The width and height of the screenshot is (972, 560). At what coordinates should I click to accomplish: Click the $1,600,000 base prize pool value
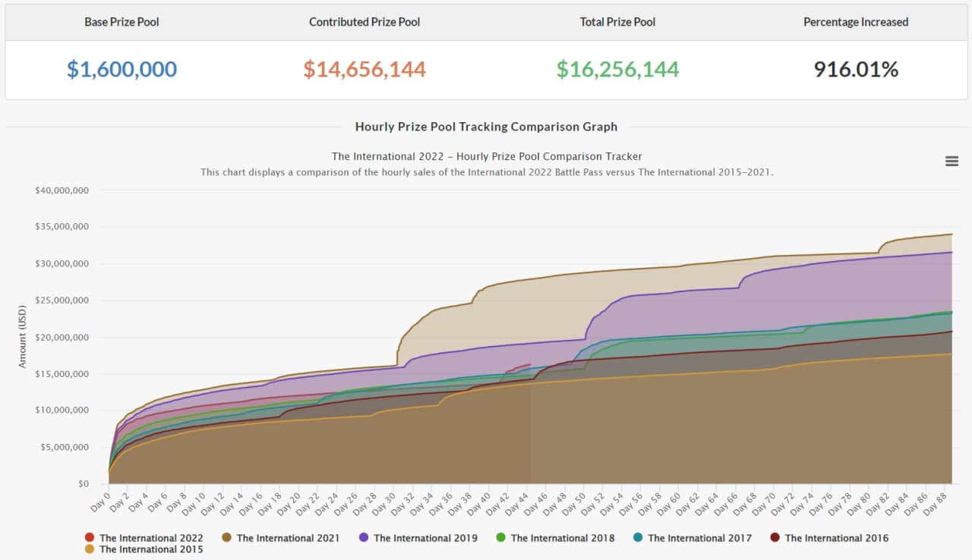click(x=121, y=70)
